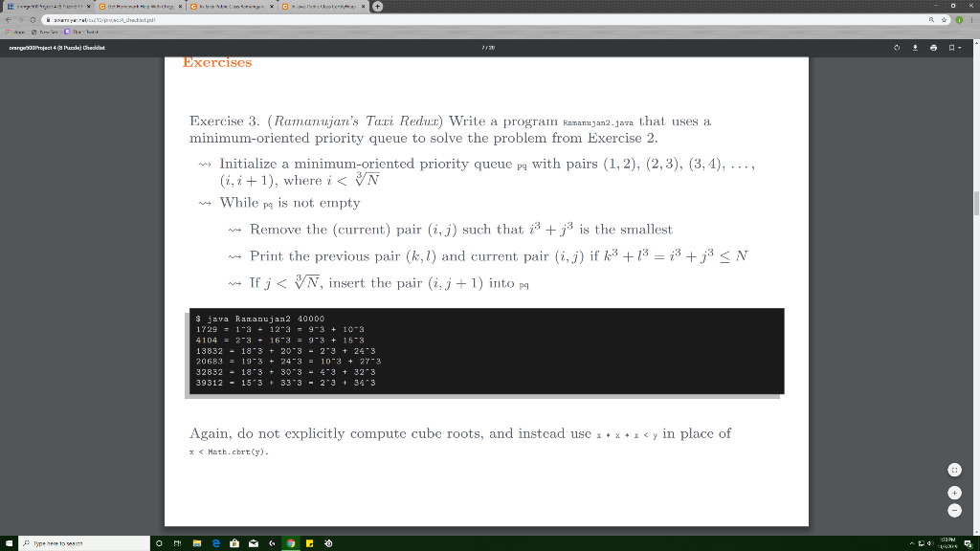Open Chrome's three-dot menu
Image resolution: width=980 pixels, height=551 pixels.
972,20
